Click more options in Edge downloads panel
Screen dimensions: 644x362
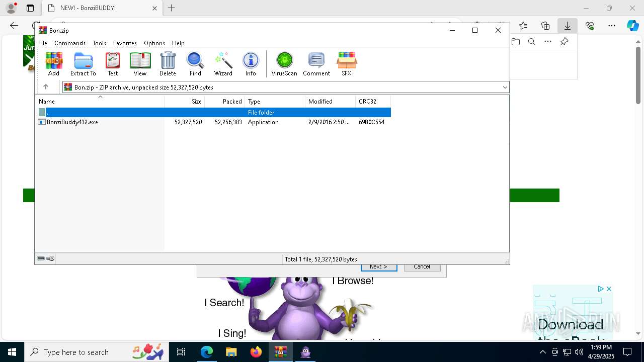pos(548,42)
